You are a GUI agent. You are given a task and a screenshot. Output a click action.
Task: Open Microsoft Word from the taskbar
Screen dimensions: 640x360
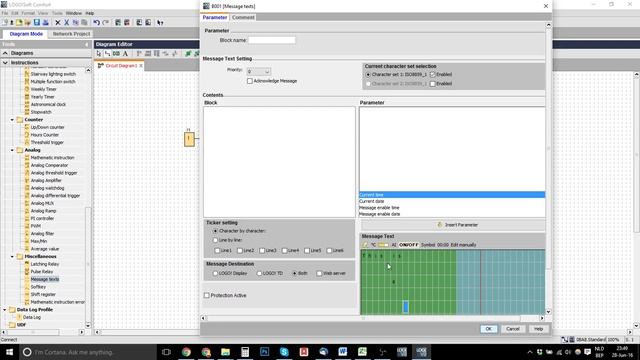342,352
